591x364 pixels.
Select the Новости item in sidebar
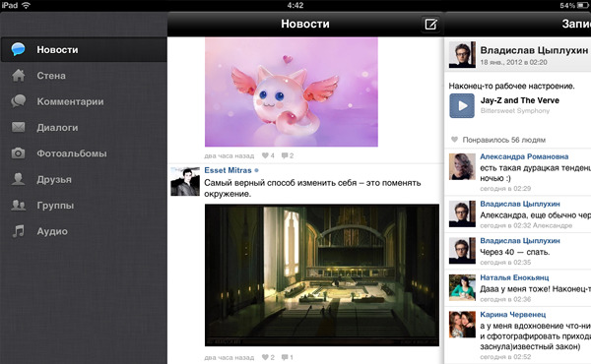coord(84,50)
